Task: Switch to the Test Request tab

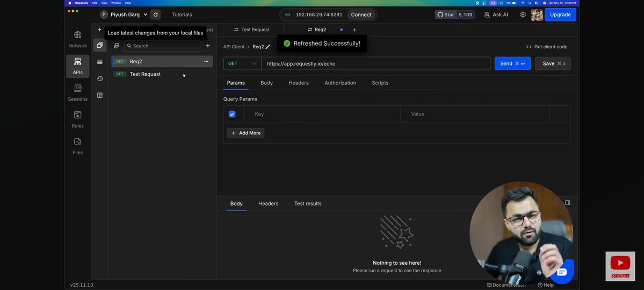Action: pyautogui.click(x=251, y=30)
